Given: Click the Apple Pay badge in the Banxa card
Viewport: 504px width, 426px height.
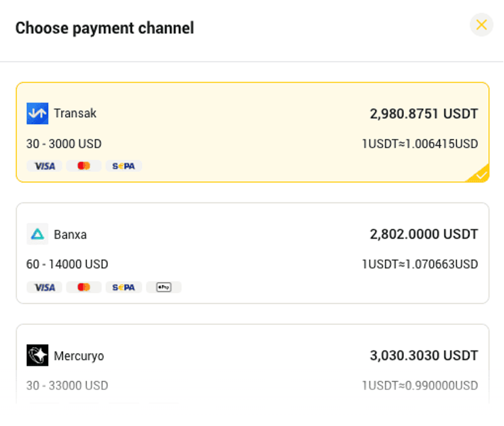Looking at the screenshot, I should click(164, 287).
